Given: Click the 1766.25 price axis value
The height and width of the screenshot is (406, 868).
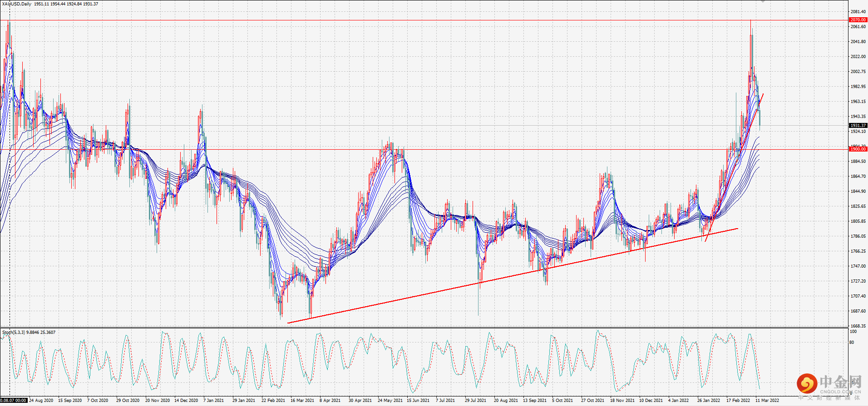Looking at the screenshot, I should (858, 251).
